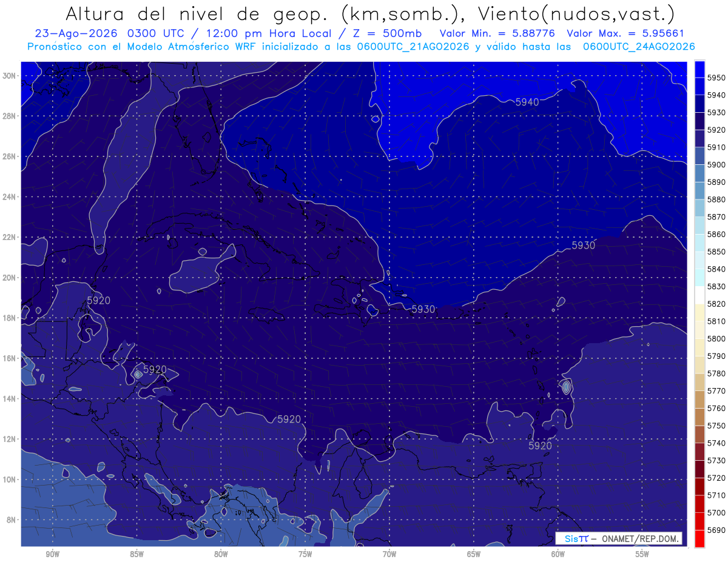
Task: Click the 5910 colorbar label
Action: pyautogui.click(x=716, y=147)
